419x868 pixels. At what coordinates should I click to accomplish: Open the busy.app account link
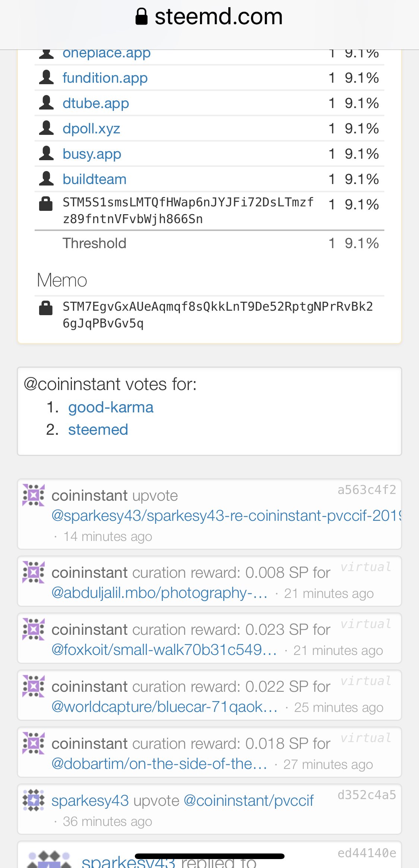point(92,154)
